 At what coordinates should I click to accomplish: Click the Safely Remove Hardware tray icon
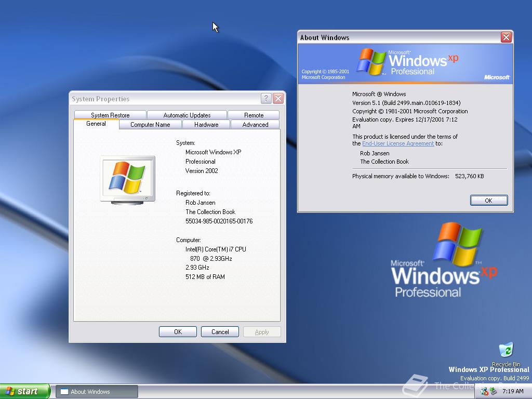point(493,391)
